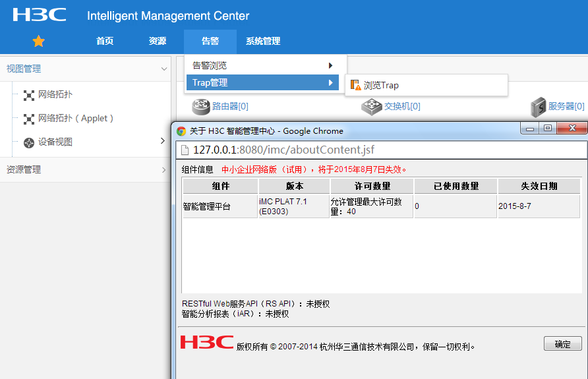Open the 路由器[0] link

[230, 107]
